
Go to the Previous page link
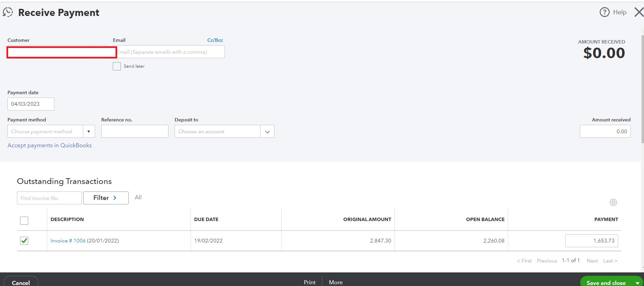pos(547,261)
